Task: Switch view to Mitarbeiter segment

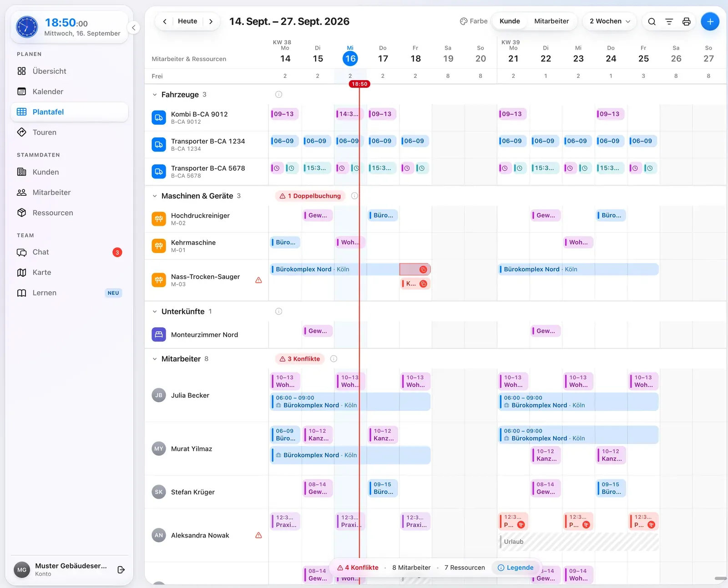Action: click(551, 21)
